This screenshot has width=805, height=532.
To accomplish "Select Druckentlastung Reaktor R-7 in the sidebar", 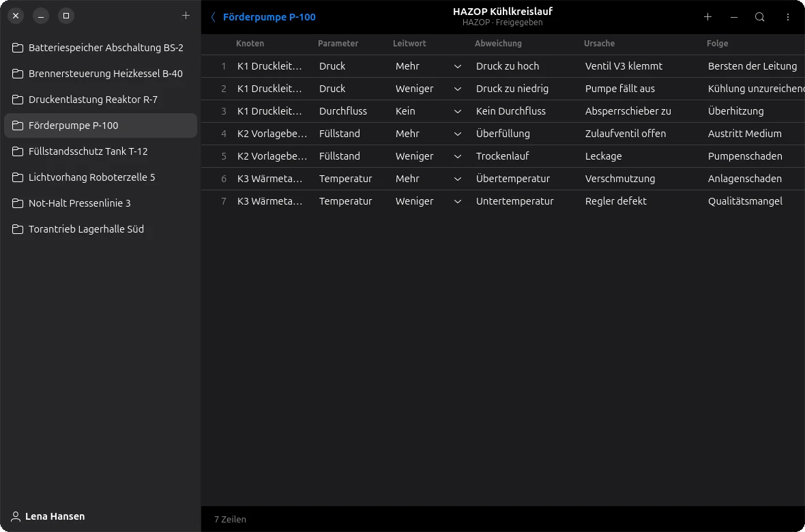I will (x=101, y=100).
